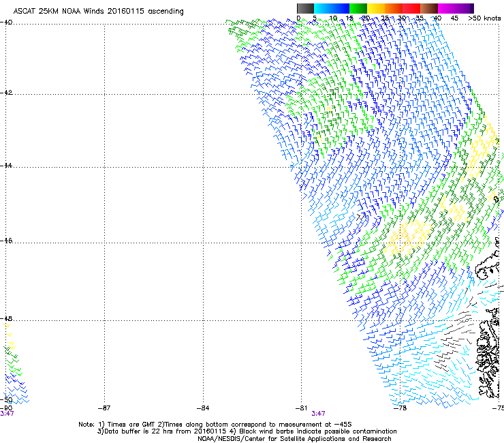Viewport: 504px width, 443px height.
Task: Click the '>50 knots' legend label
Action: 484,18
